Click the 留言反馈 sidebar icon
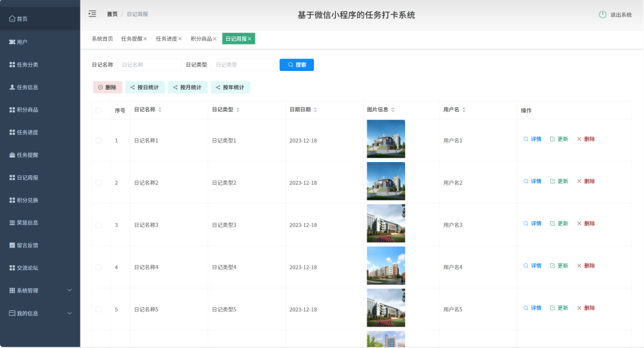The height and width of the screenshot is (348, 644). coord(12,245)
